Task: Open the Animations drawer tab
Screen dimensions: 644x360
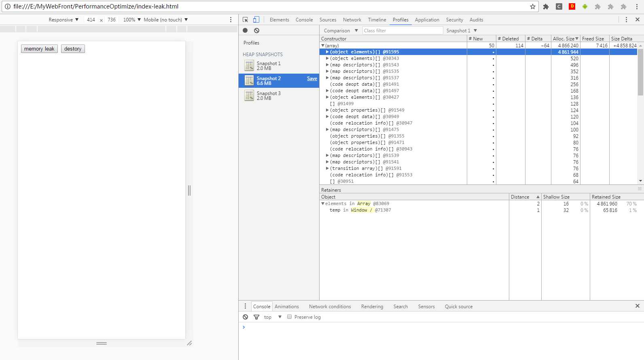Action: [287, 306]
